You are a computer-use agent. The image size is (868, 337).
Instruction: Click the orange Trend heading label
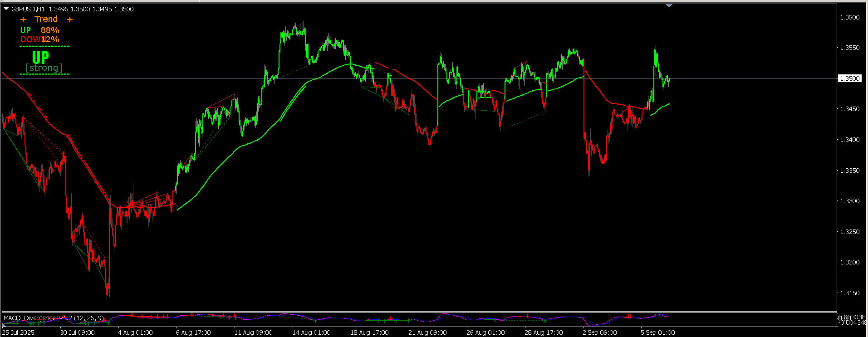[46, 19]
